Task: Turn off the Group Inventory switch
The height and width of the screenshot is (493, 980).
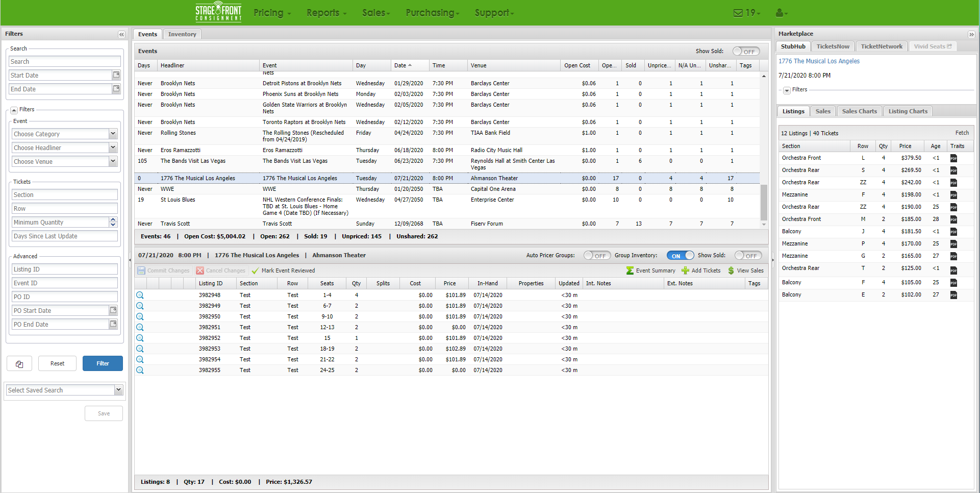Action: click(680, 256)
